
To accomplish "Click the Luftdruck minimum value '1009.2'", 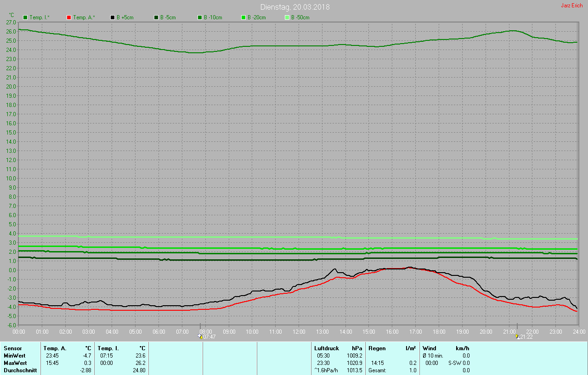I will coord(354,356).
